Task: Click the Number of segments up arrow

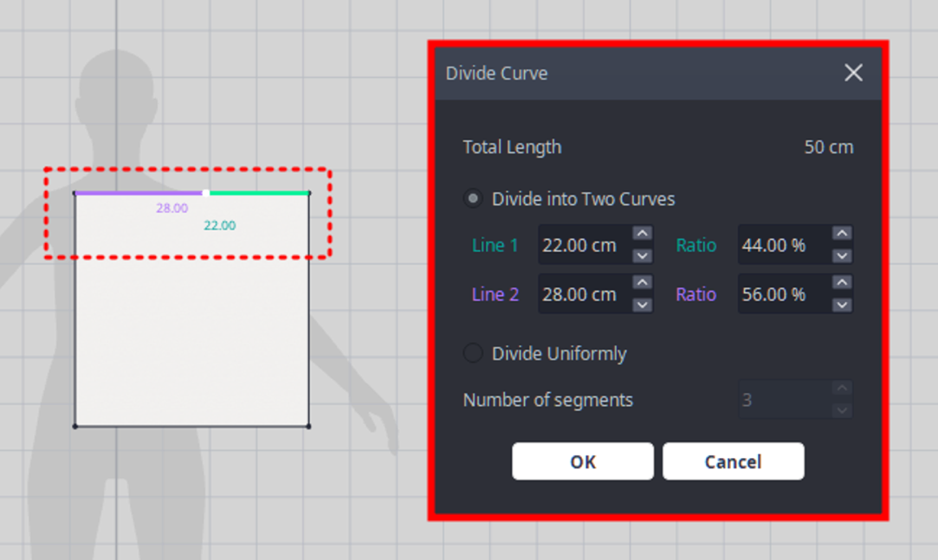Action: tap(841, 389)
